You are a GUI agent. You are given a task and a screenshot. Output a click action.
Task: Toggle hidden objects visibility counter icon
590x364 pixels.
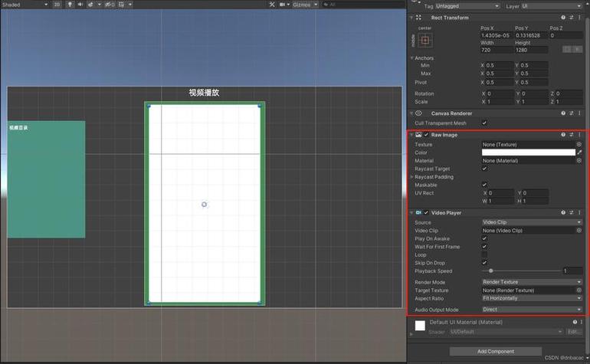click(110, 5)
